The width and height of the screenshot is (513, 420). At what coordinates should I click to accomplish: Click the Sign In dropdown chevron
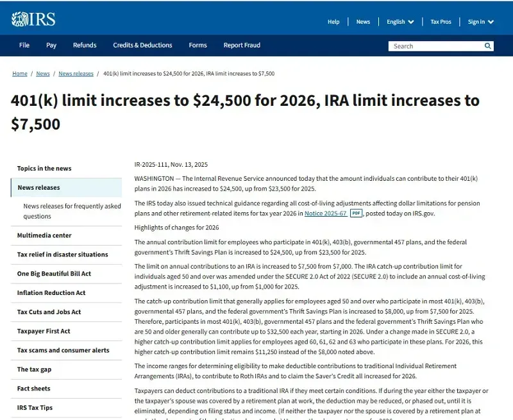[x=490, y=21]
